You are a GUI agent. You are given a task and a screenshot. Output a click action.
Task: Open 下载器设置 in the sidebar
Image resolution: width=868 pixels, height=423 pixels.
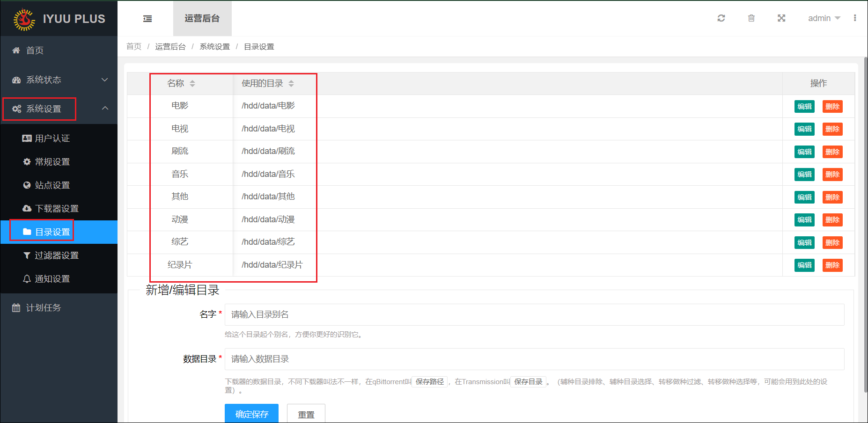(56, 209)
